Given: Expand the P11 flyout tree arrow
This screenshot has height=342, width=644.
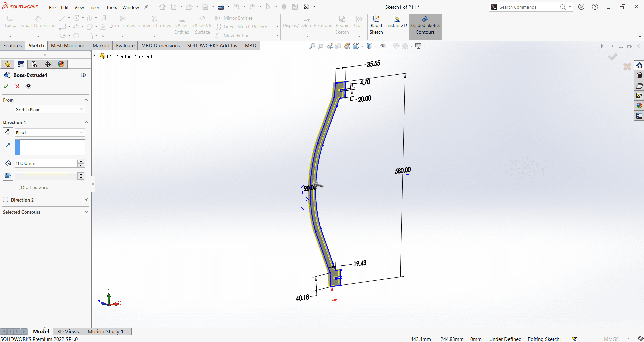Looking at the screenshot, I should tap(94, 56).
